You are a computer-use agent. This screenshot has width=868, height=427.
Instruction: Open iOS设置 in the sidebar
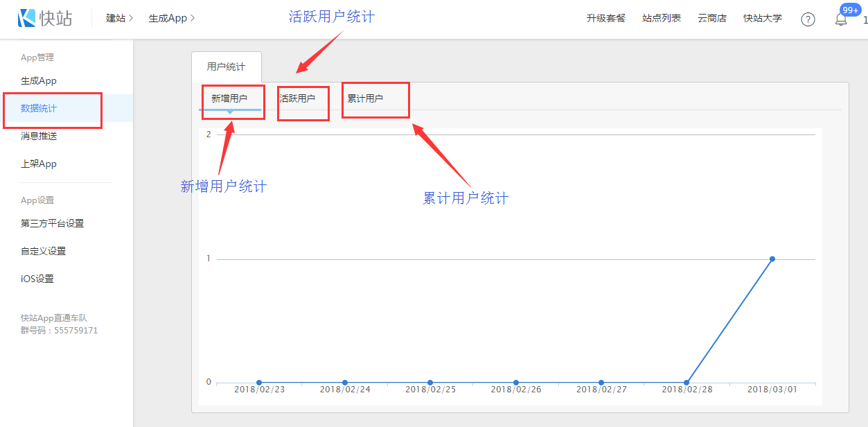37,279
